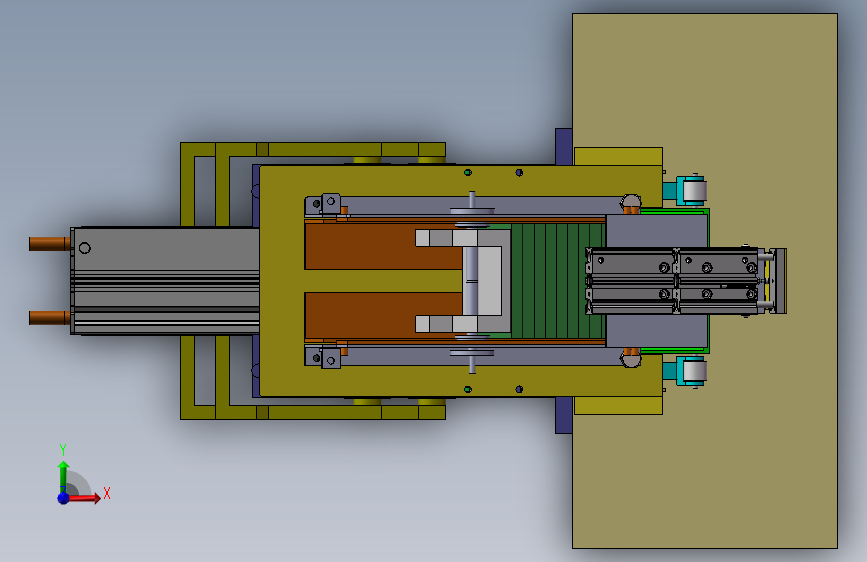Pick the vertical center shaft with flanges
This screenshot has height=562, width=867.
click(x=471, y=281)
